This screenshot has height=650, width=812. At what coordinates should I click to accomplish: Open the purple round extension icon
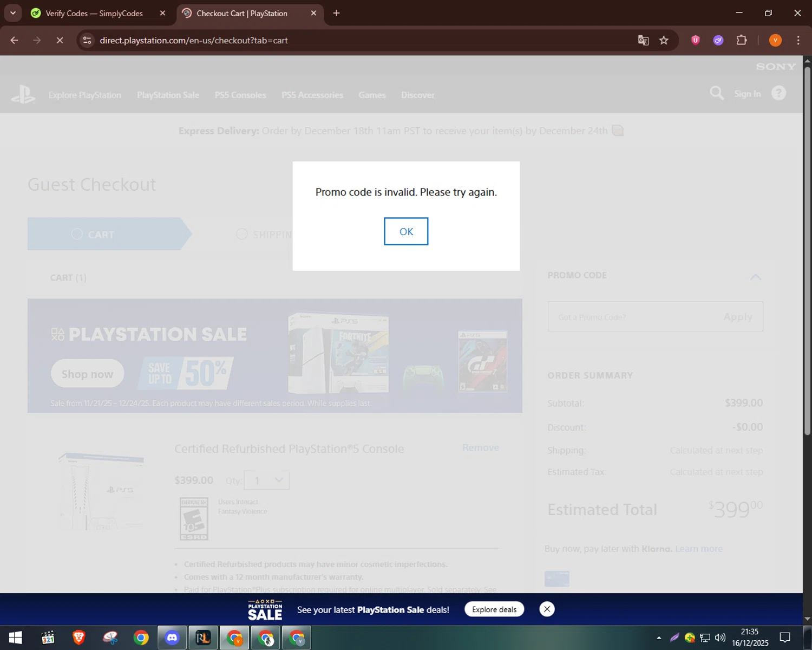(x=718, y=40)
